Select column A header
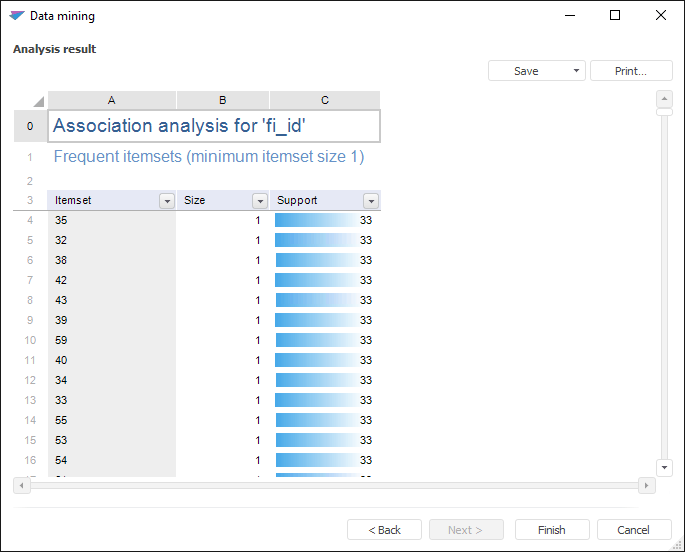The image size is (685, 552). (111, 100)
